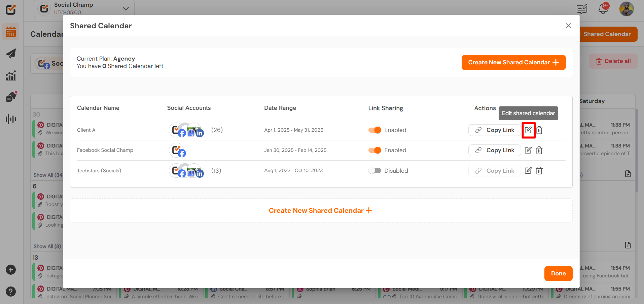Open the notifications bell icon
The width and height of the screenshot is (644, 304).
[603, 9]
